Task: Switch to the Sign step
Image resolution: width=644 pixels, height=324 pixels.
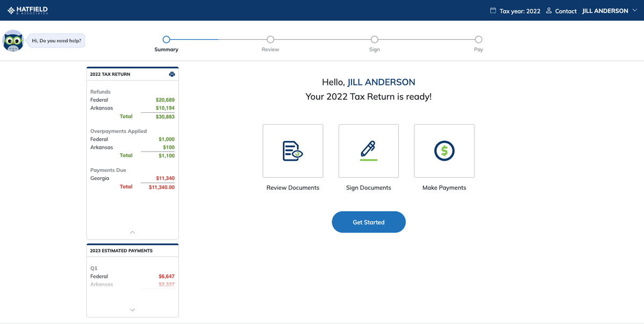Action: coord(374,39)
